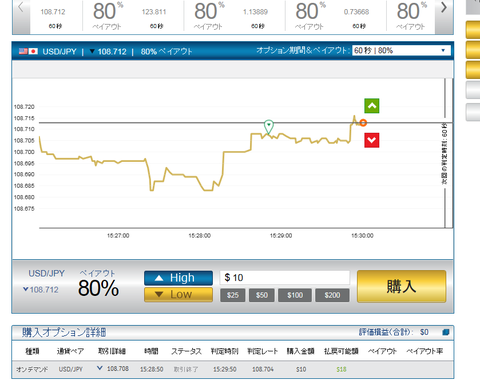Click the 種類 column header
The image size is (480, 380).
32,351
